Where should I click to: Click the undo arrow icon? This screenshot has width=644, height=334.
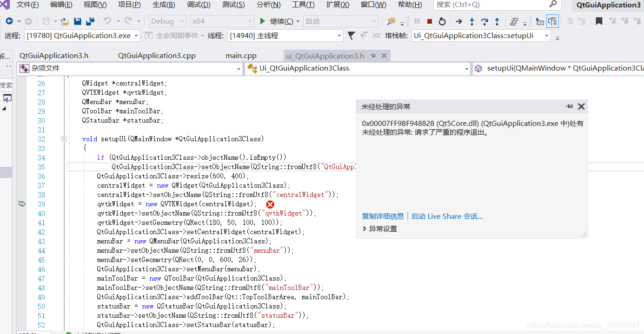pos(107,21)
